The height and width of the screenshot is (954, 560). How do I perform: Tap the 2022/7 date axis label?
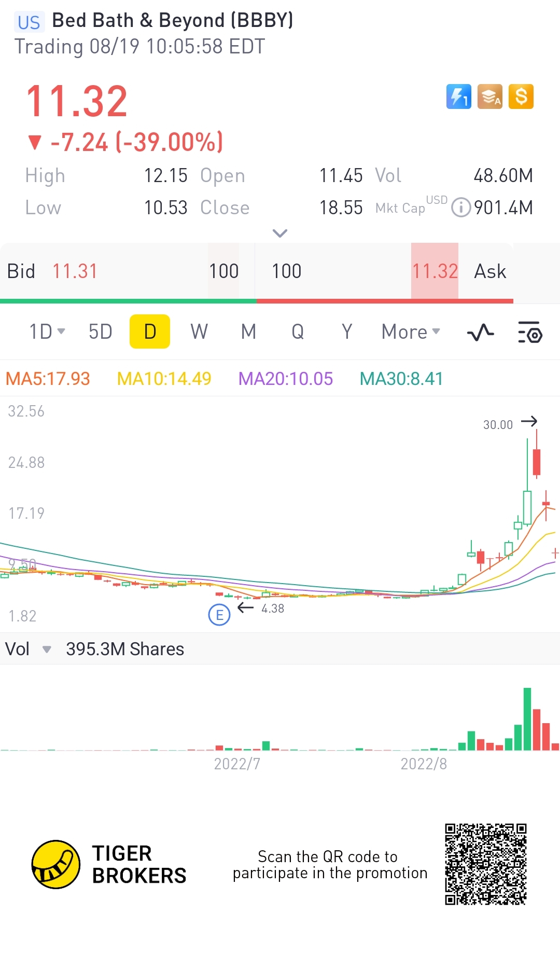pyautogui.click(x=237, y=764)
